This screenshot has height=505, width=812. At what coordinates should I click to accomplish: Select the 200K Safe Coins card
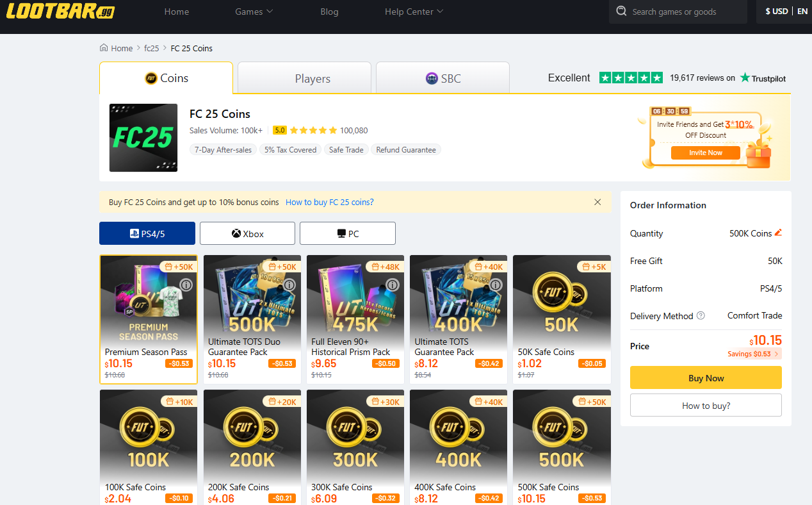tap(252, 447)
